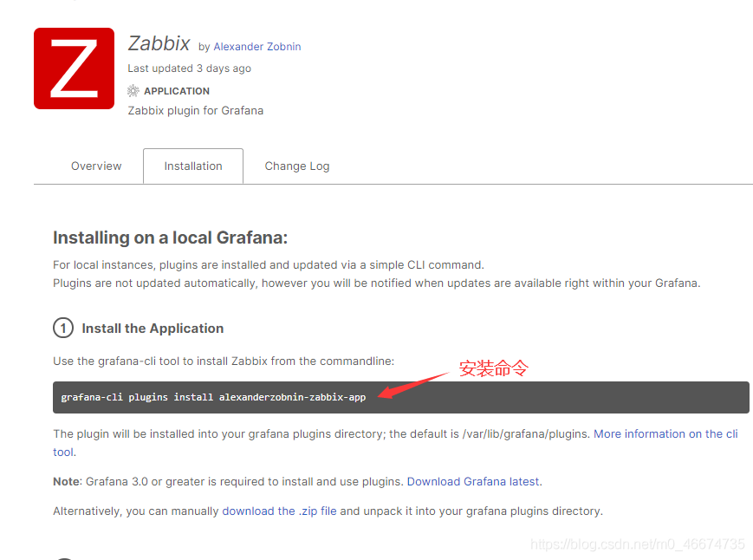The image size is (753, 560).
Task: Click the blog.csdn.net watermark URL
Action: point(637,544)
